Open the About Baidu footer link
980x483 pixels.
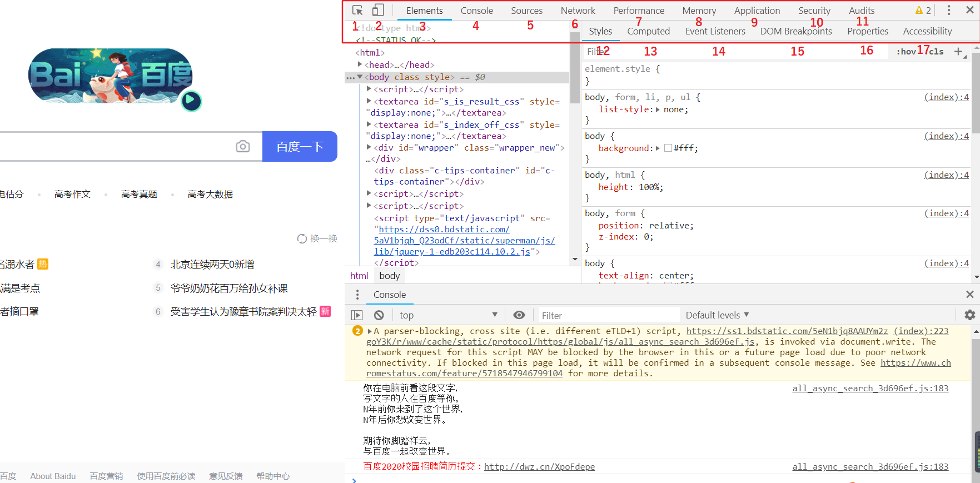(53, 476)
